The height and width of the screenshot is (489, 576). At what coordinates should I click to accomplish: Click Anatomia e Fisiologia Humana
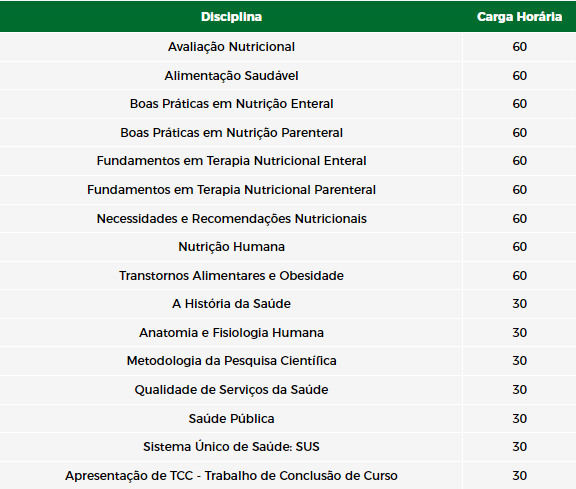click(x=231, y=333)
